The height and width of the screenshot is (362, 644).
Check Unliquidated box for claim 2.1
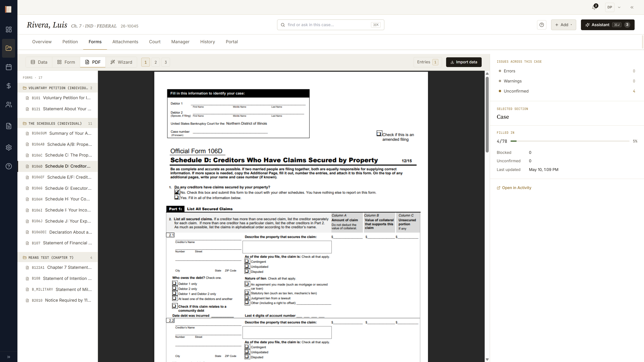[x=247, y=266]
